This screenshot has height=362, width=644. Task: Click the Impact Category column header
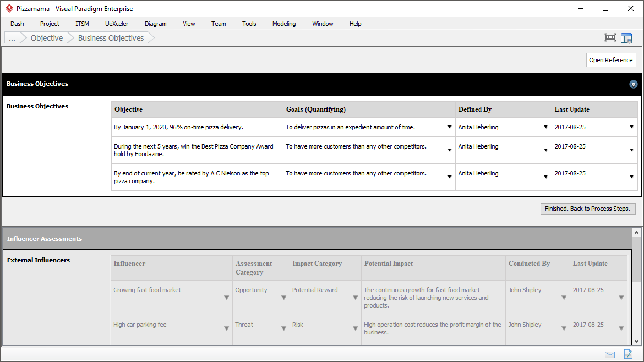point(325,267)
